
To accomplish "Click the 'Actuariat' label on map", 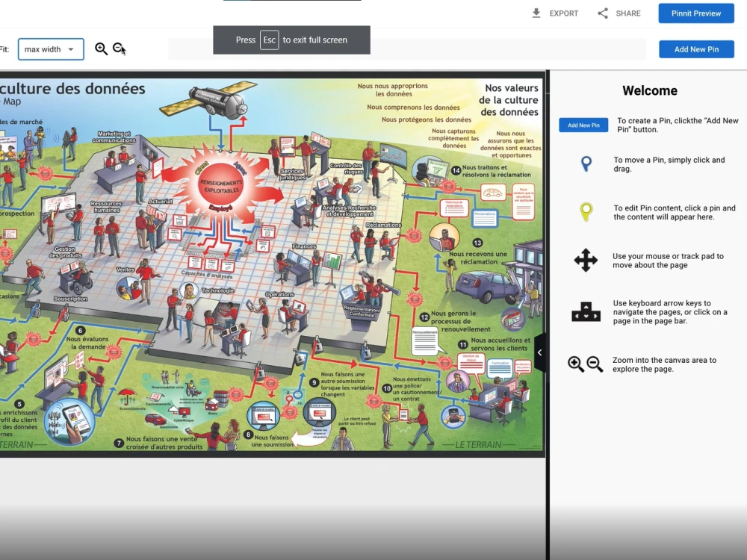I will [x=161, y=202].
